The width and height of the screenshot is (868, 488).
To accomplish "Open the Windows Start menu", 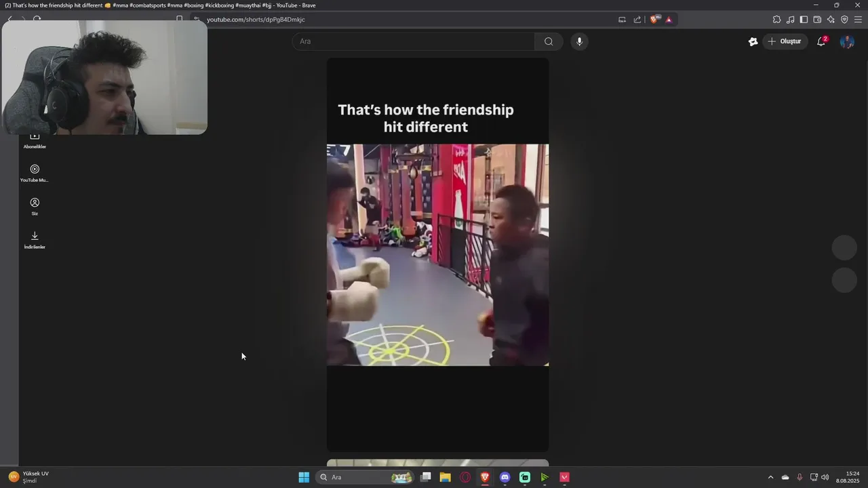I will pyautogui.click(x=304, y=477).
